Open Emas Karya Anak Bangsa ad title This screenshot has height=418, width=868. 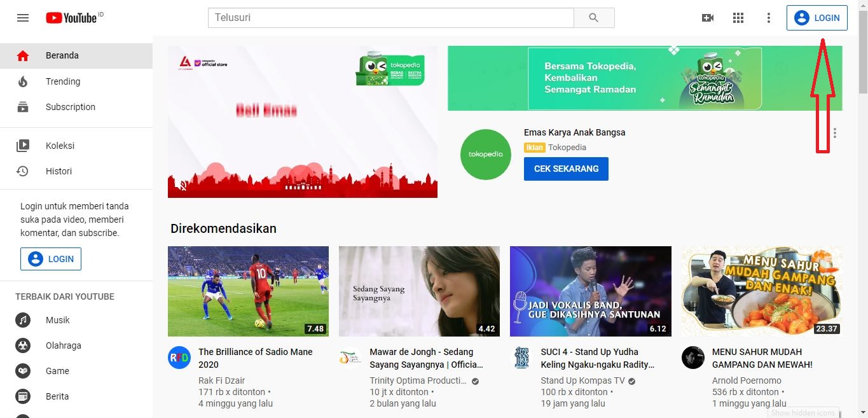click(574, 132)
